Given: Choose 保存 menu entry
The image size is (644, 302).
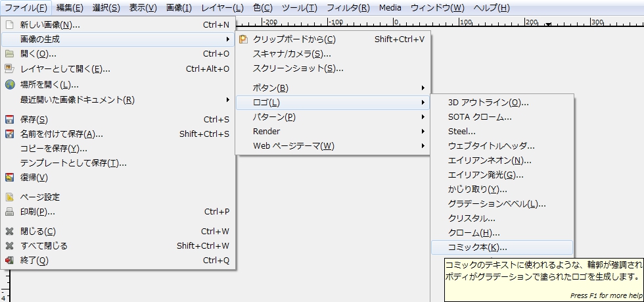Looking at the screenshot, I should click(x=118, y=120).
